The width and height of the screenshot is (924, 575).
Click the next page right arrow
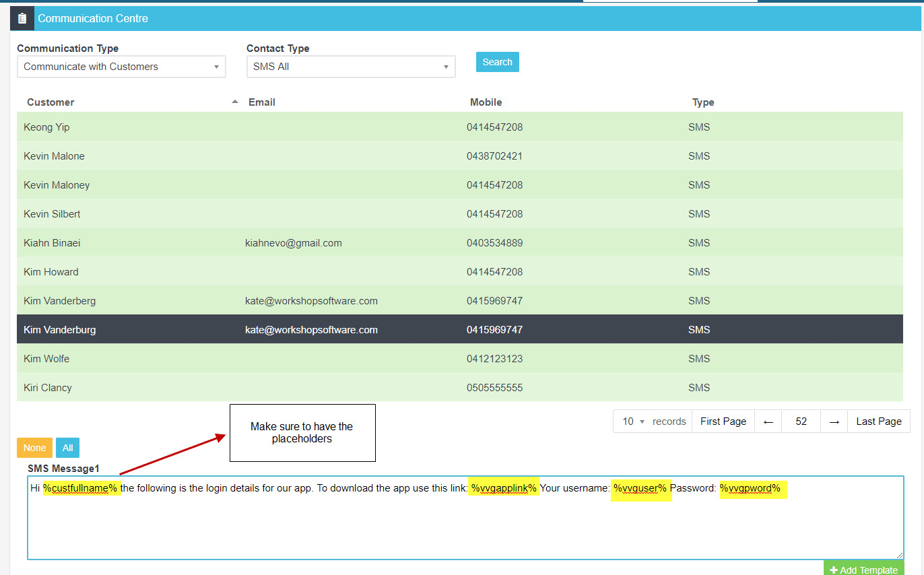click(x=834, y=421)
